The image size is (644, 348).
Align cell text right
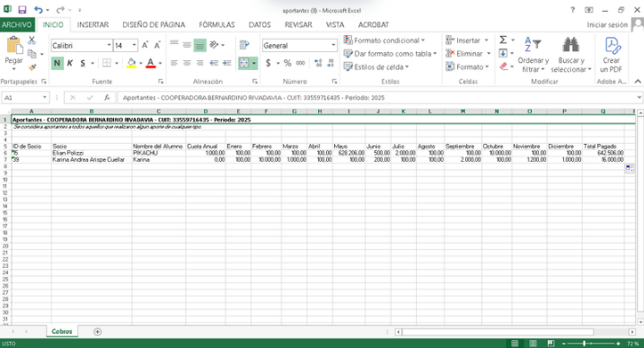199,63
